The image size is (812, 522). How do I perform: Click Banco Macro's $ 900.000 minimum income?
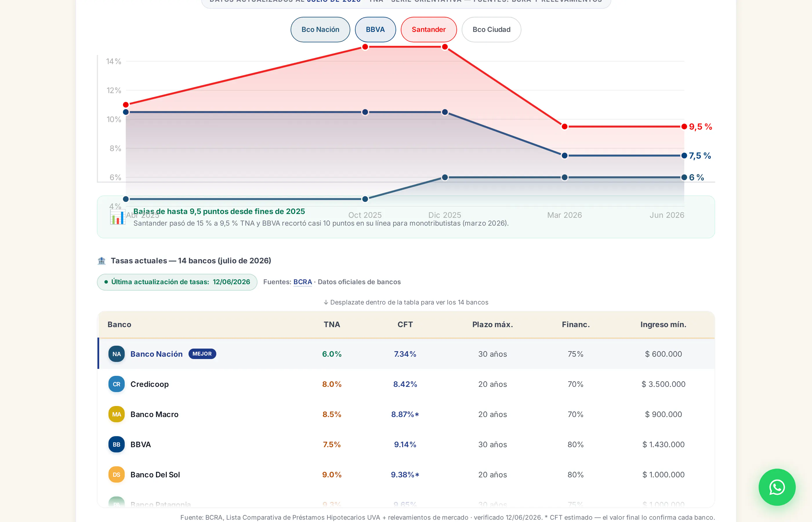(663, 414)
